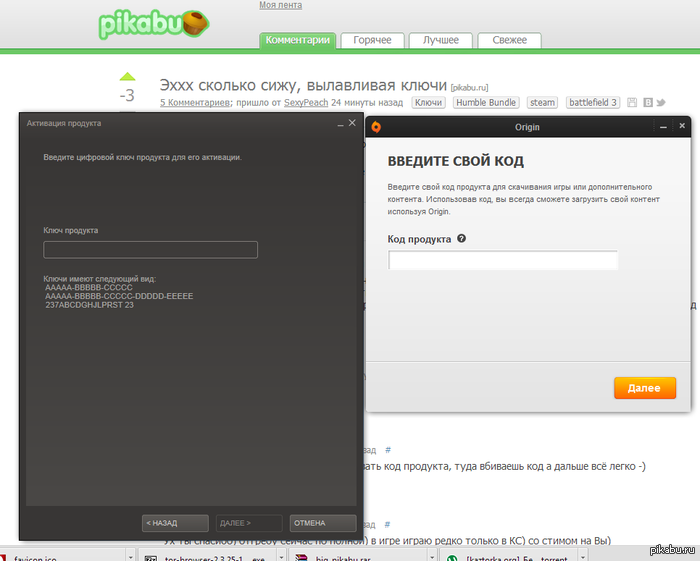700x561 pixels.
Task: Expand dropdown arrow beside big_pikabu.rar download
Action: (432, 557)
